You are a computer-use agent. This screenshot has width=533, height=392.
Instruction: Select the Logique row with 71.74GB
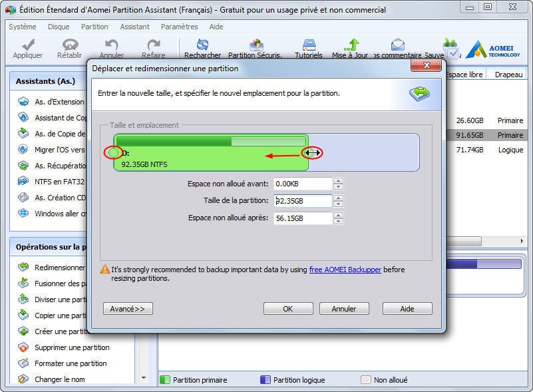486,150
